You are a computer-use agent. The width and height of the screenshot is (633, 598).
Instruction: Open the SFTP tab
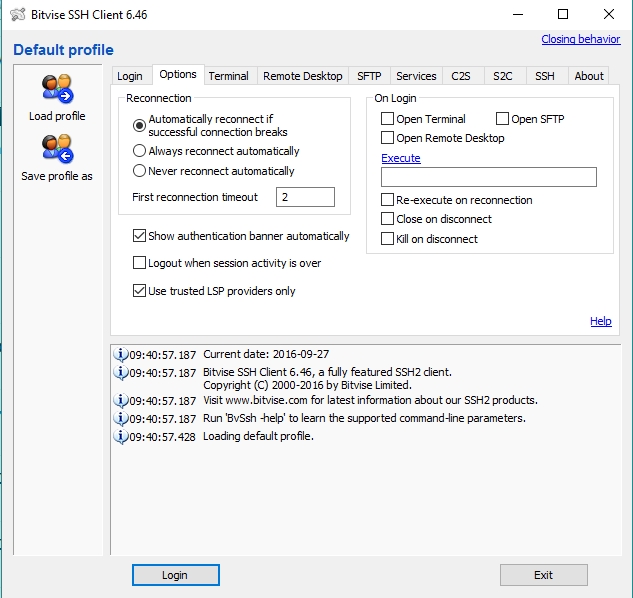point(369,76)
